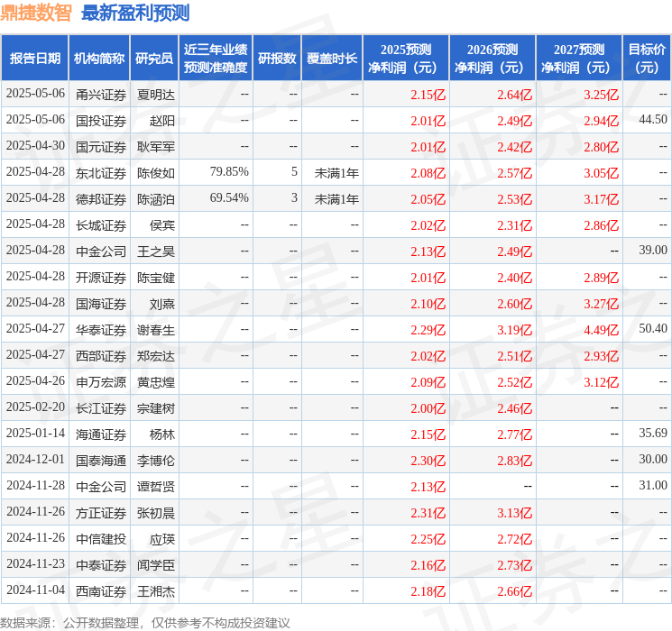The width and height of the screenshot is (672, 631).
Task: Click the 4.49亿 2027 forecast value
Action: (602, 330)
